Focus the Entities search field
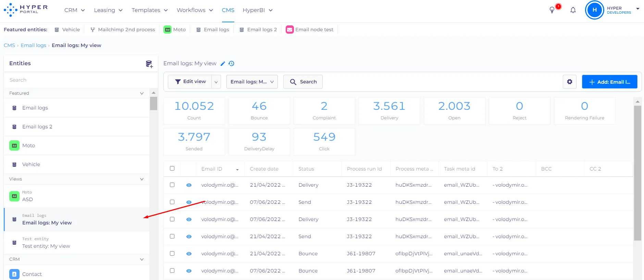644x280 pixels. point(81,80)
